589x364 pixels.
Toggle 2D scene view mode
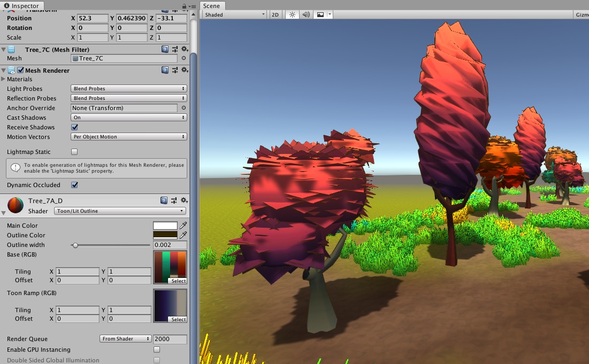pos(276,14)
